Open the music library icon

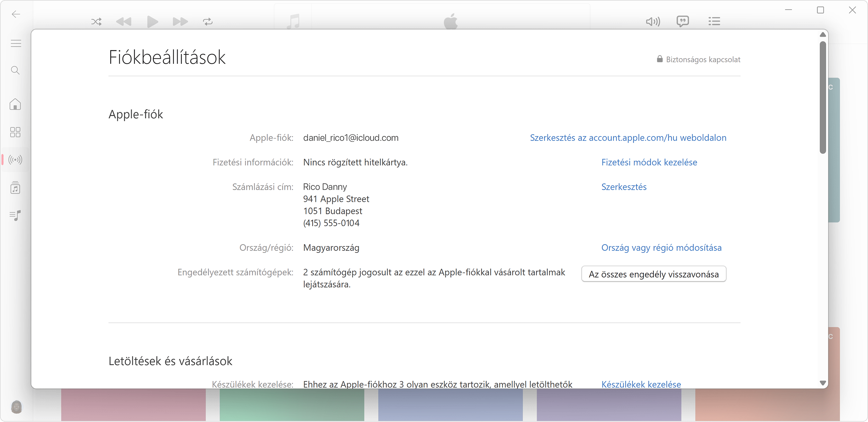(x=15, y=188)
